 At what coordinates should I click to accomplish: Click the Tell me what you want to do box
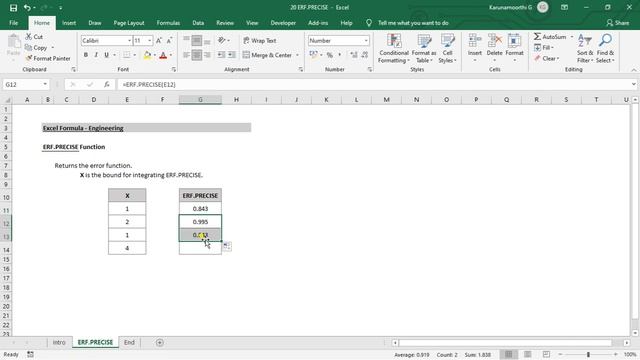tap(413, 23)
